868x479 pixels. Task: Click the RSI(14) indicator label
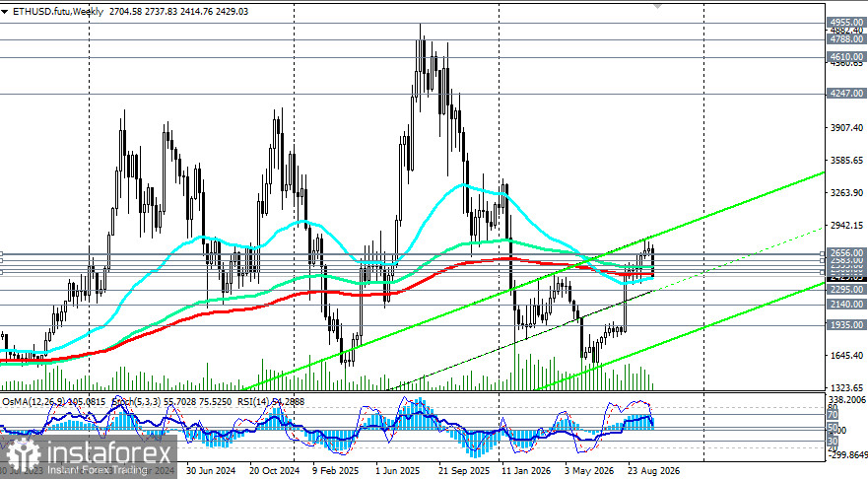(254, 401)
